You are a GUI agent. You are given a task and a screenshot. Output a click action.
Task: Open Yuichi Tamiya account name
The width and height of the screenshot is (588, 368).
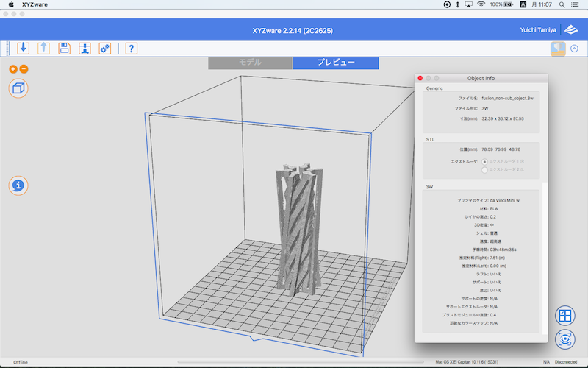538,30
